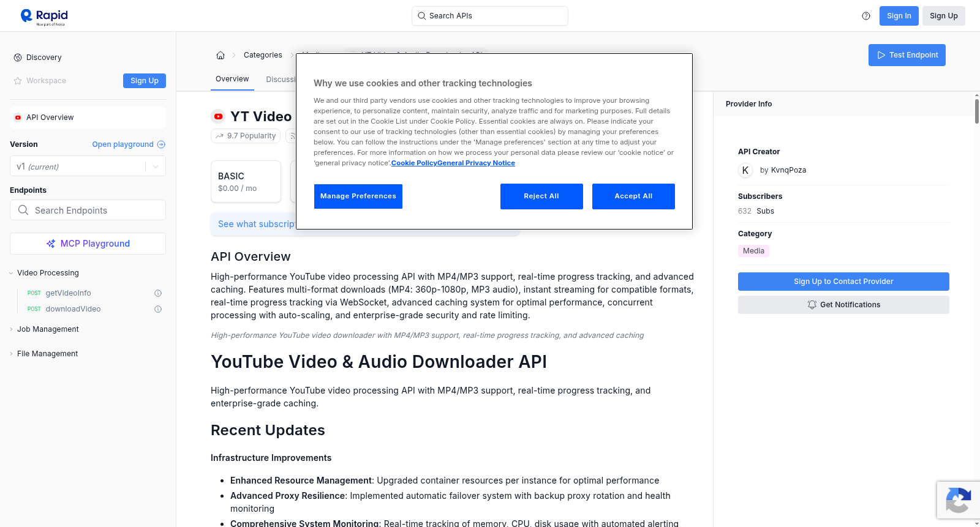Click the YouTube logo beside YT Video title
The image size is (980, 527).
click(218, 116)
